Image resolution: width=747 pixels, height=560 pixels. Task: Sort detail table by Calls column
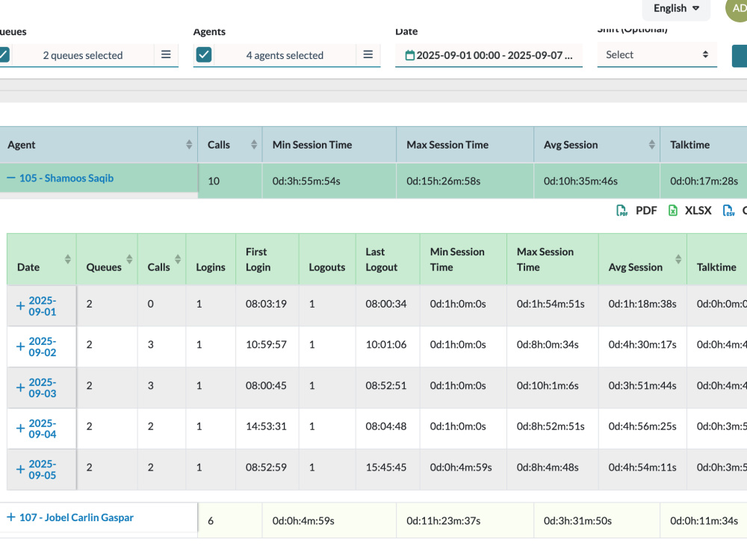tap(178, 259)
